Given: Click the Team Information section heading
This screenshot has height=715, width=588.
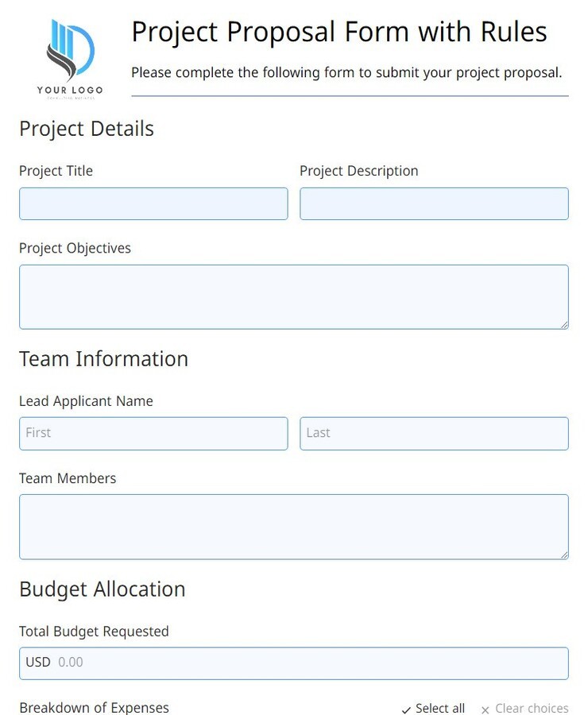Looking at the screenshot, I should point(103,358).
